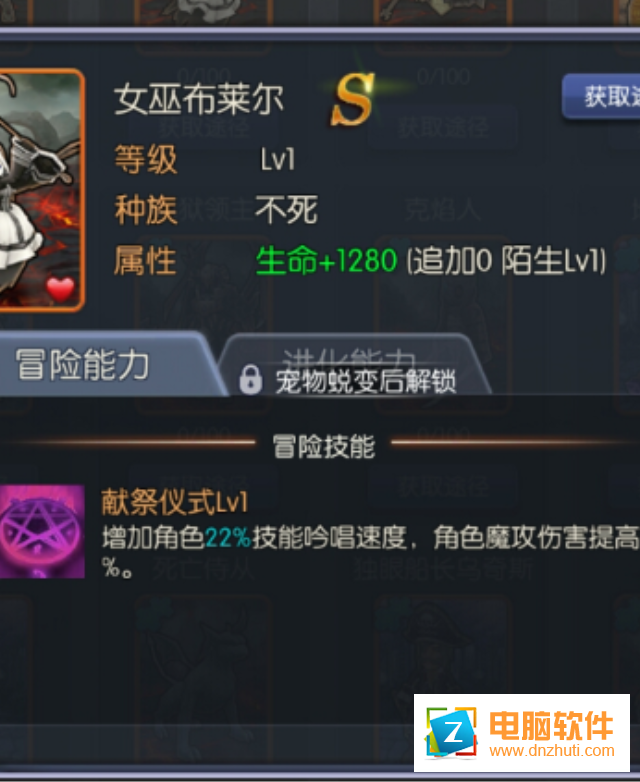Click the 不死 race value
Viewport: 640px width, 782px height.
[286, 209]
